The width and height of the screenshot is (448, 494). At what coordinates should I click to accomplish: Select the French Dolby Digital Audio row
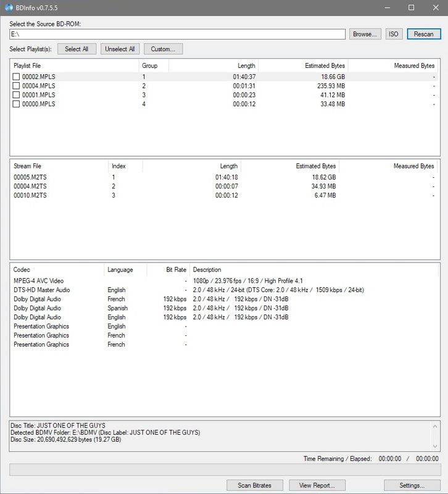[225, 299]
